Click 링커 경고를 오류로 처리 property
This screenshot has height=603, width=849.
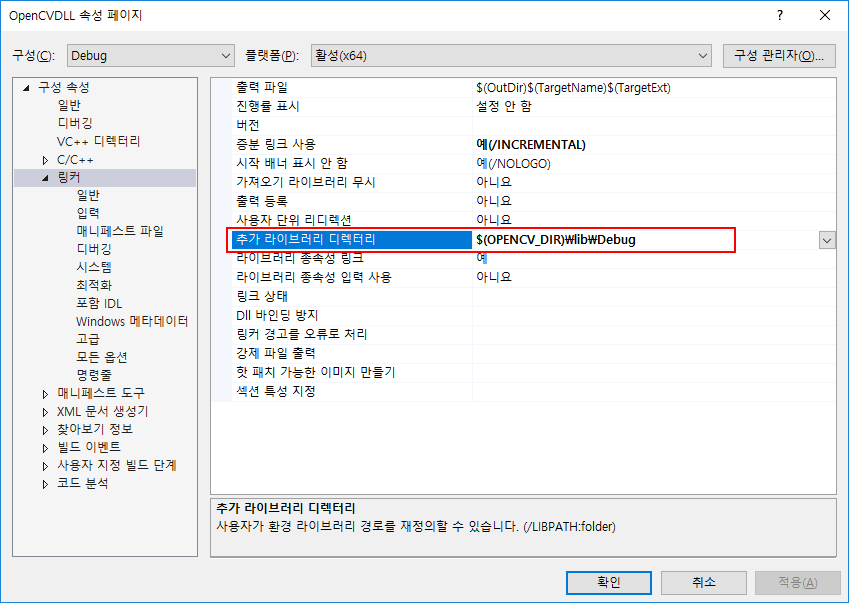point(352,335)
